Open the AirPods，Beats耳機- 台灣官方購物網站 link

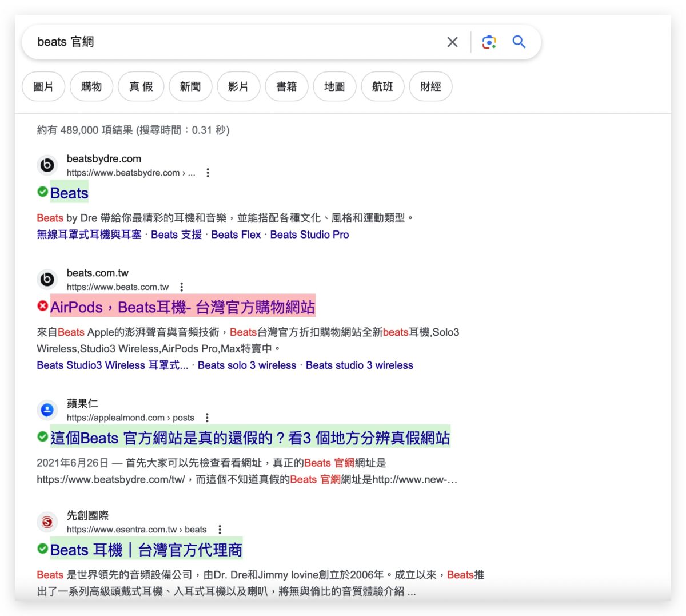tap(182, 307)
